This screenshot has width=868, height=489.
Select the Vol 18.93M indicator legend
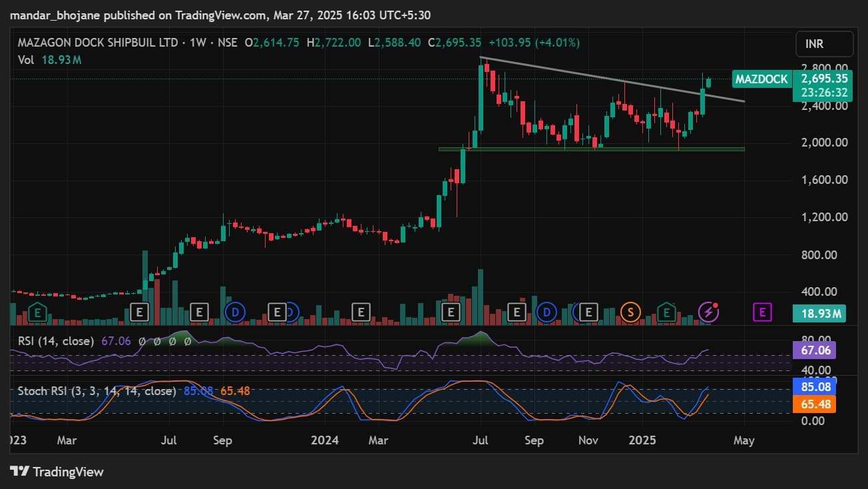pyautogui.click(x=50, y=60)
